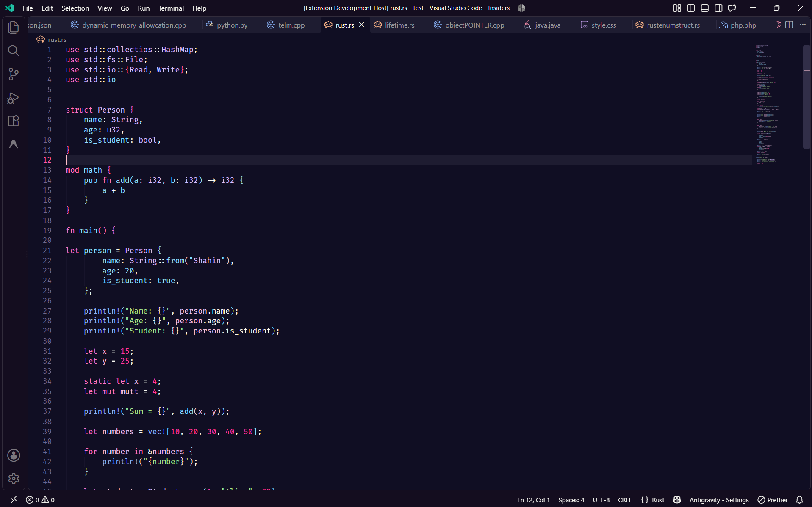
Task: Click Antigravity - Settings status item
Action: 719,500
